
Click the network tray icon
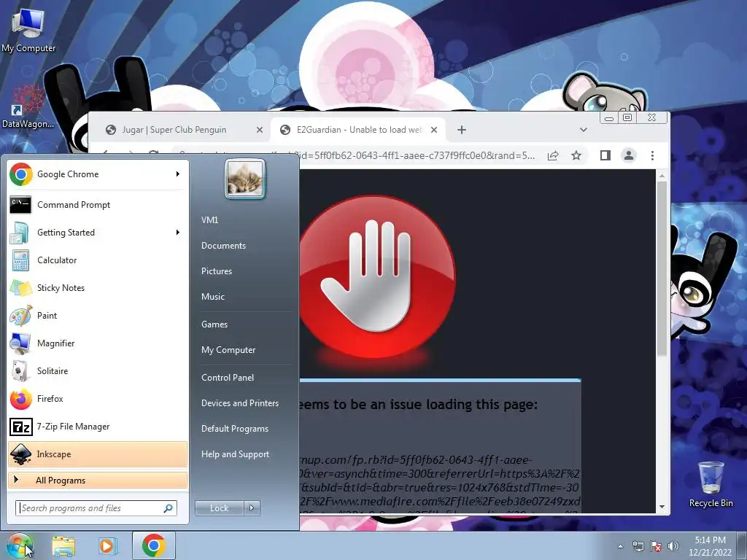pyautogui.click(x=638, y=547)
